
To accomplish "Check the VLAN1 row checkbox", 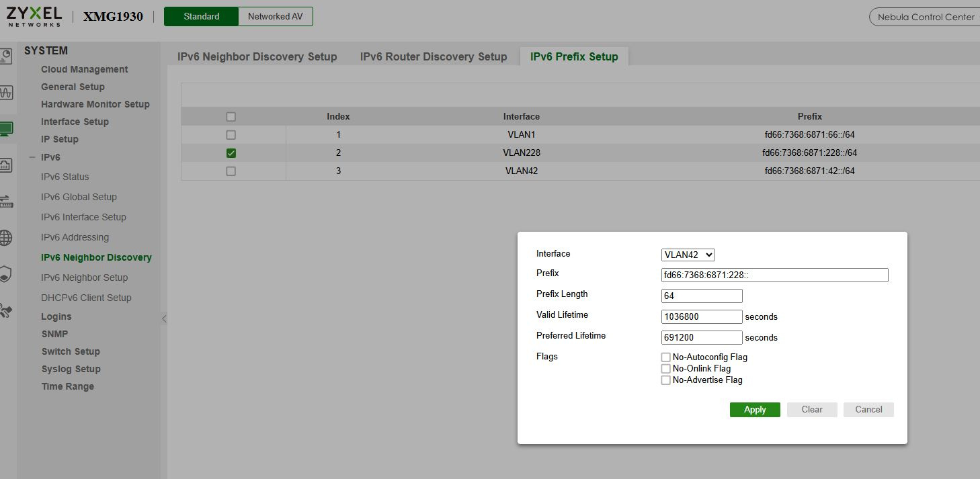I will [x=231, y=135].
